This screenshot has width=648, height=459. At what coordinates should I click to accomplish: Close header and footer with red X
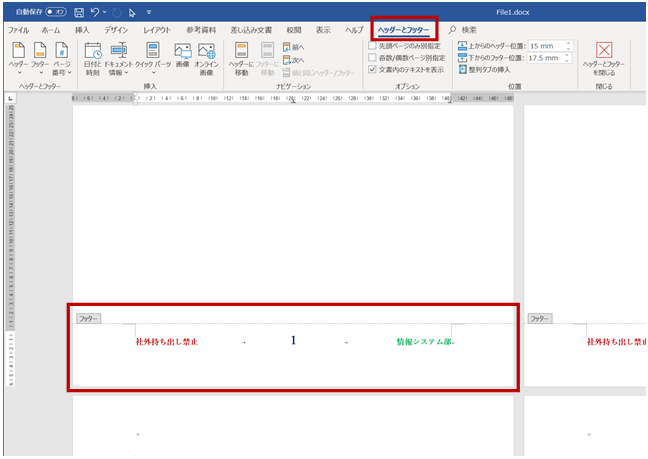tap(603, 50)
